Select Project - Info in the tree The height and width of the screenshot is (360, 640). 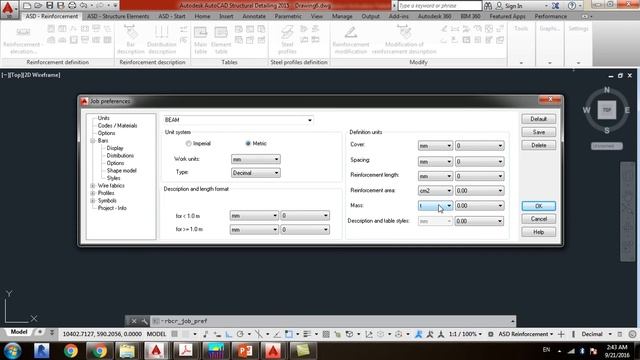point(112,208)
